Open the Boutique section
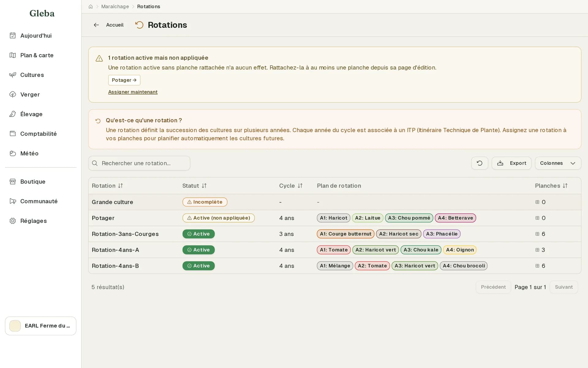Screen dimensions: 588x368 coord(40,182)
